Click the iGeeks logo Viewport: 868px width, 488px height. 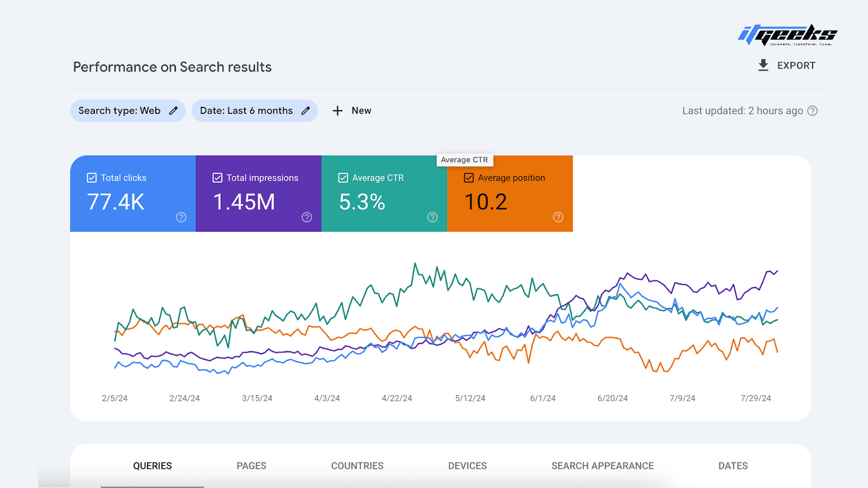(787, 35)
